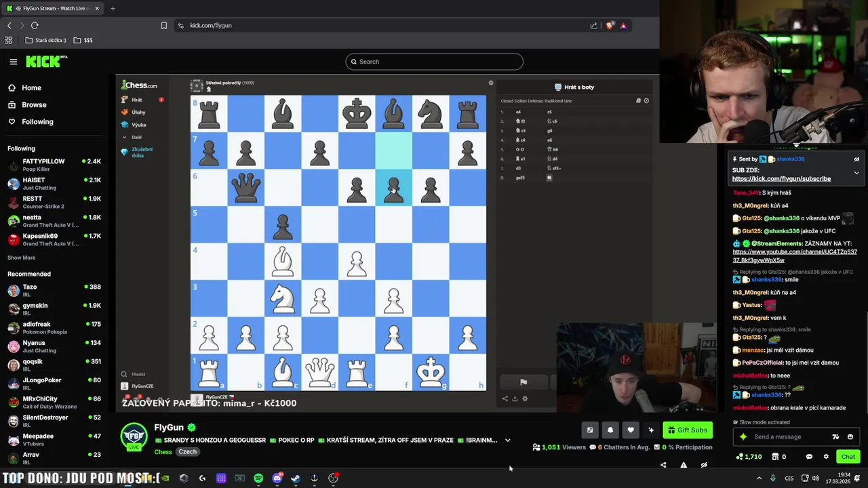This screenshot has height=488, width=868.
Task: Open gymskin recommended channel
Action: (x=54, y=309)
